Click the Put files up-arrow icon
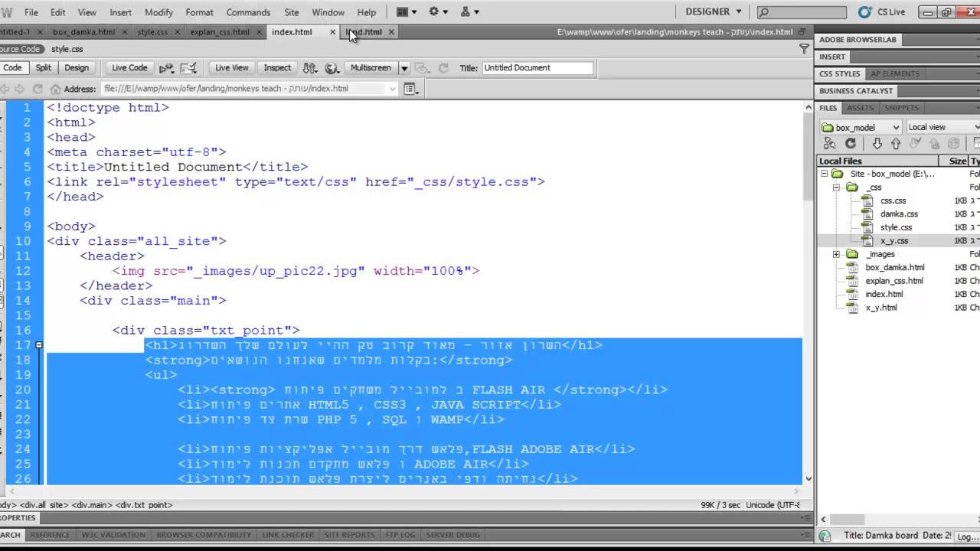 pyautogui.click(x=896, y=144)
